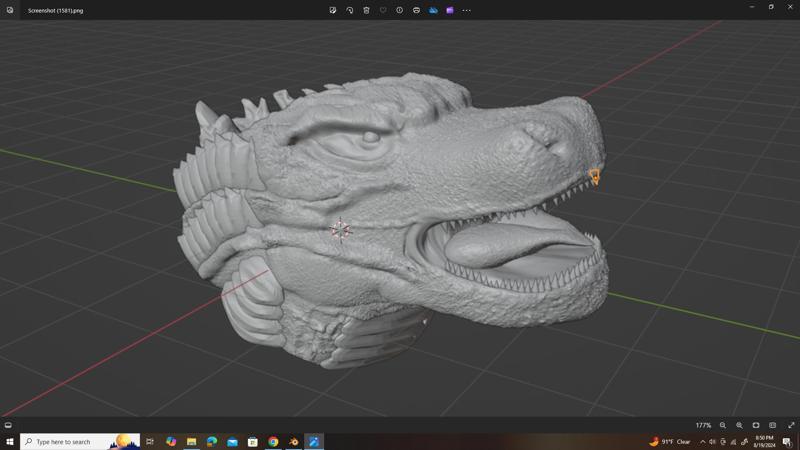Viewport: 800px width, 450px height.
Task: Click the Type here to search box
Action: 80,442
